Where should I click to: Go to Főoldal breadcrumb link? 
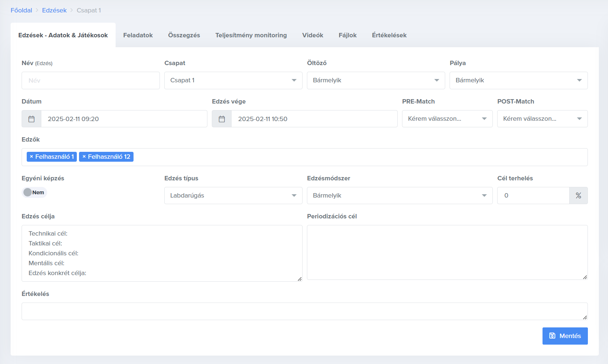[x=21, y=10]
